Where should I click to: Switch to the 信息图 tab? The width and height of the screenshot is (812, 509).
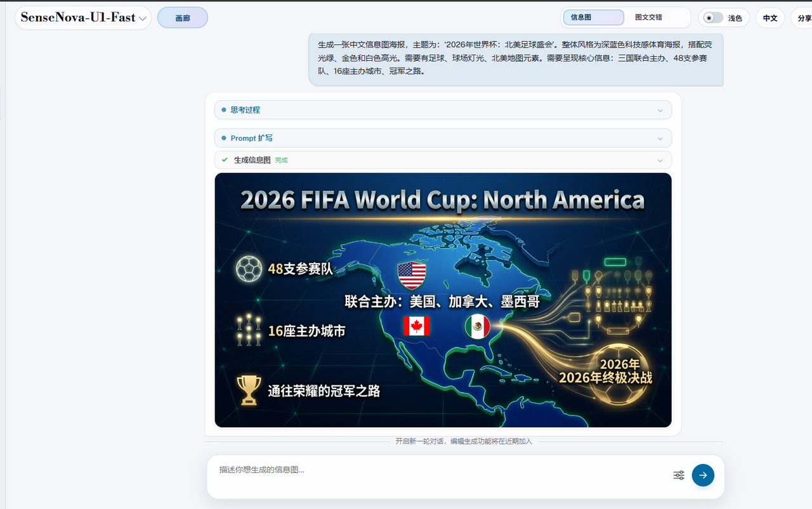tap(594, 18)
